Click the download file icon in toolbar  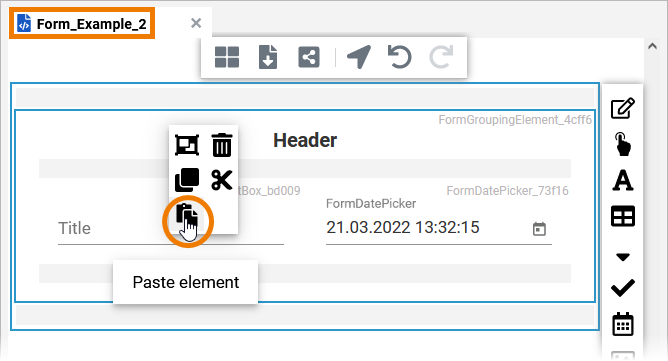click(x=268, y=57)
